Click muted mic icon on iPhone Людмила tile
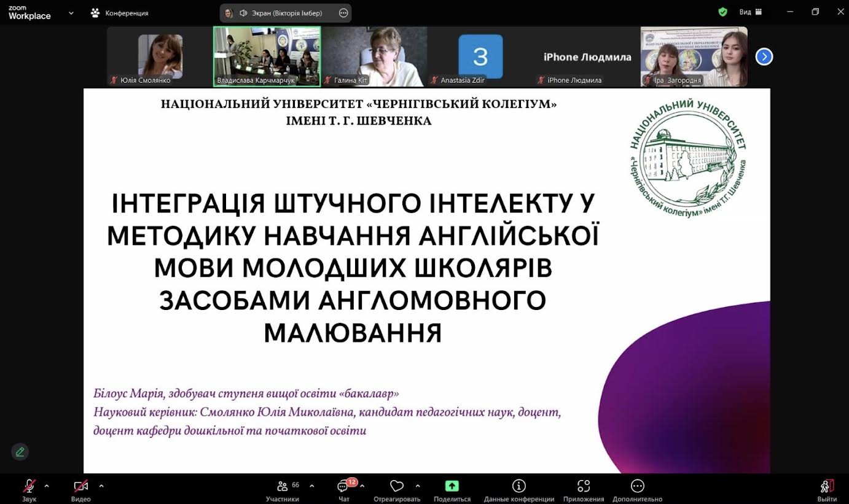Viewport: 849px width, 504px height. point(541,80)
